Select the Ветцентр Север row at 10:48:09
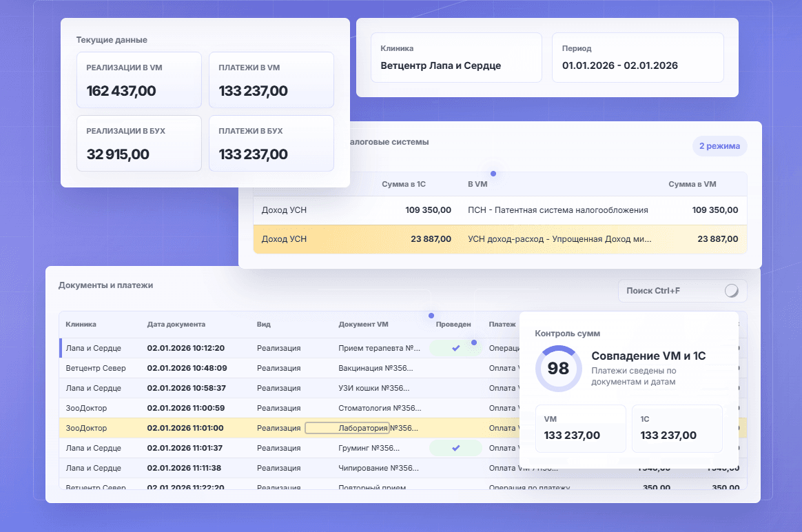802x532 pixels. click(x=289, y=368)
